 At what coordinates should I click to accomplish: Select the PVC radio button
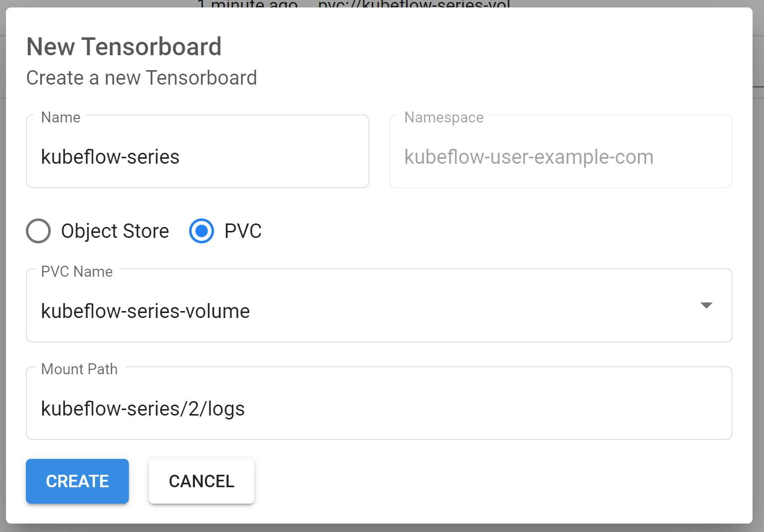click(202, 231)
